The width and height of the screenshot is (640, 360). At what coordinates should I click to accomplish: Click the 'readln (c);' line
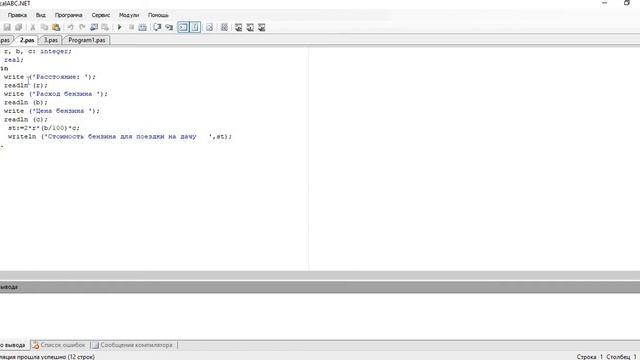click(x=26, y=120)
